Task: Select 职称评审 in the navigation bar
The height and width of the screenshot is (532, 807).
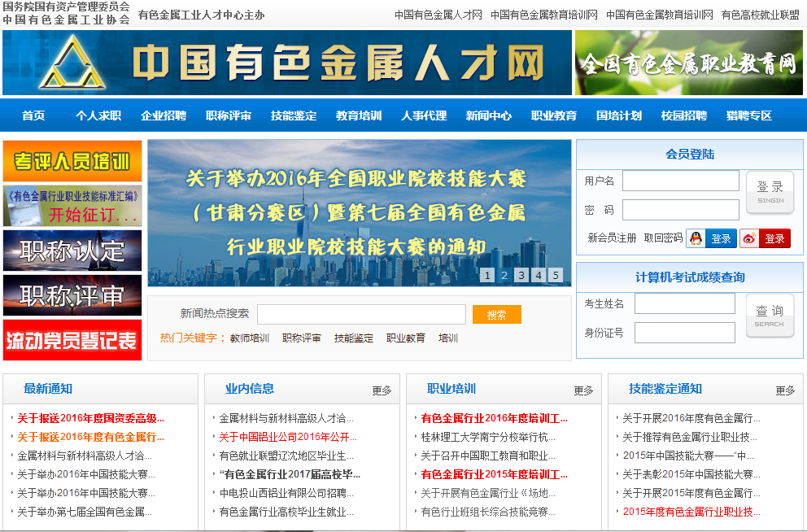Action: tap(229, 116)
